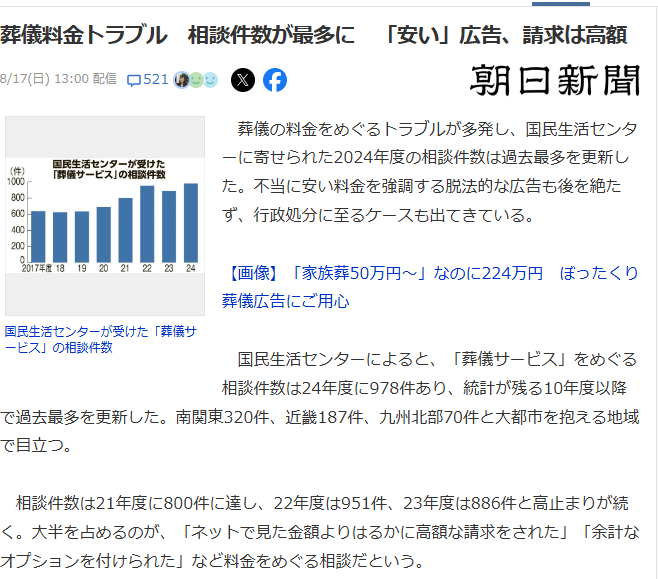
Task: Open the comment bubble icon
Action: 134,80
